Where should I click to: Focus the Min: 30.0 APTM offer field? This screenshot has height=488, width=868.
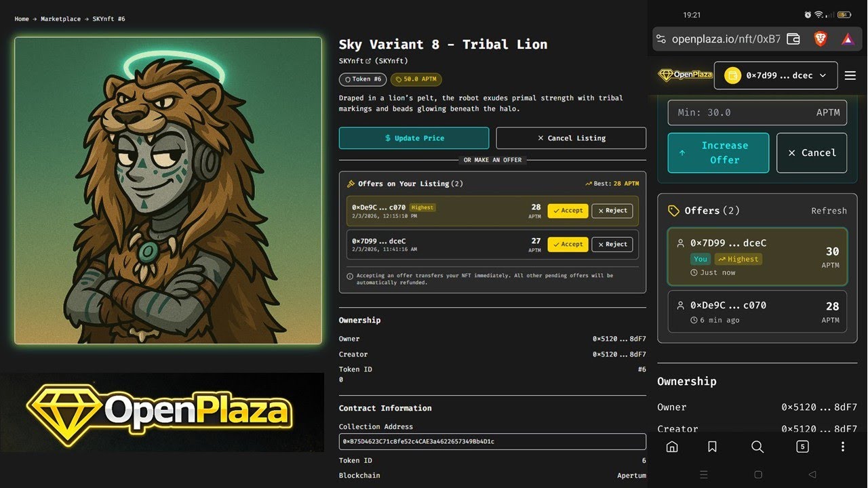click(x=757, y=113)
